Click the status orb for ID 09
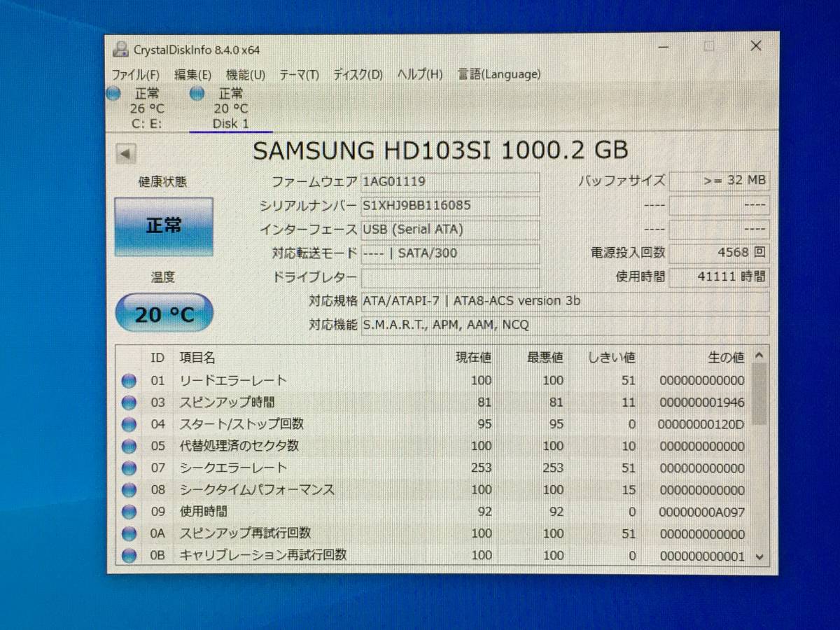Screen dimensions: 840x630 129,512
